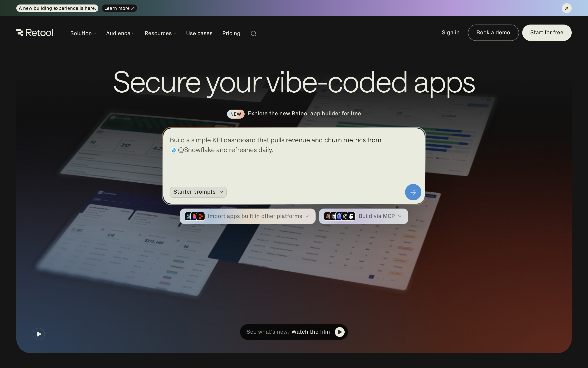Screen dimensions: 588x368
Task: Click the play icon beside Watch the film
Action: (x=340, y=332)
